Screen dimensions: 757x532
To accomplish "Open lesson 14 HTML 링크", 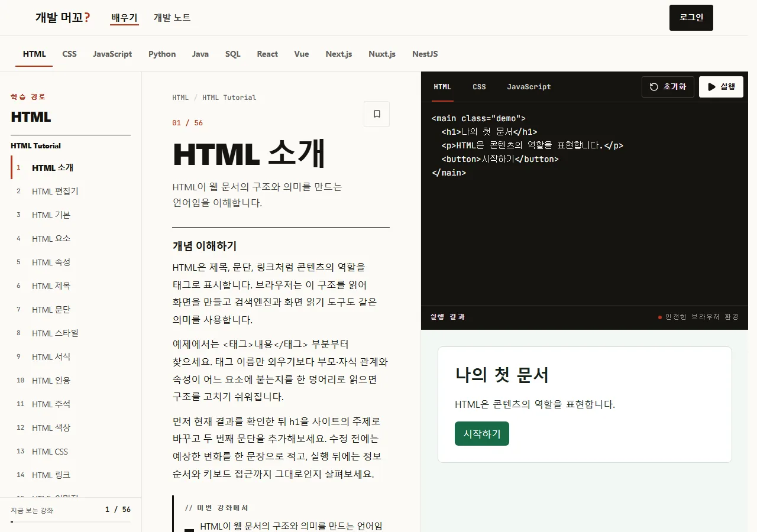I will (70, 475).
